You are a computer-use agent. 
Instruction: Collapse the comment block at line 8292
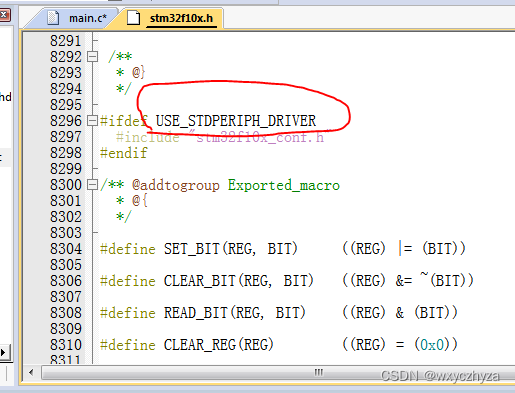[x=92, y=56]
